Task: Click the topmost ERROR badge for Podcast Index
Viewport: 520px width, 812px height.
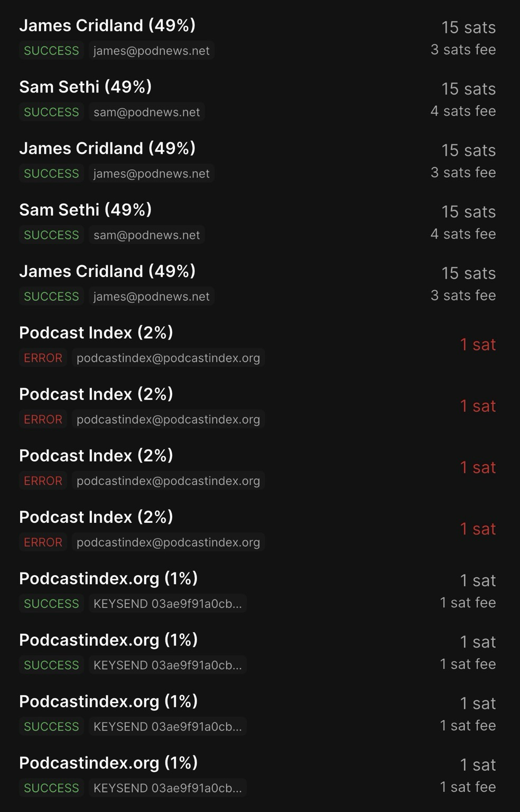Action: pyautogui.click(x=43, y=358)
